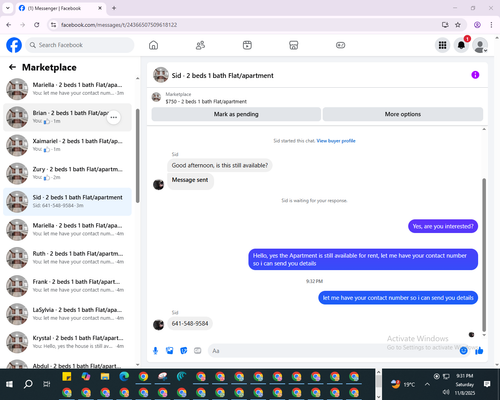Open Zury's conversation in the list
Image resolution: width=500 pixels, height=400 pixels.
[67, 173]
